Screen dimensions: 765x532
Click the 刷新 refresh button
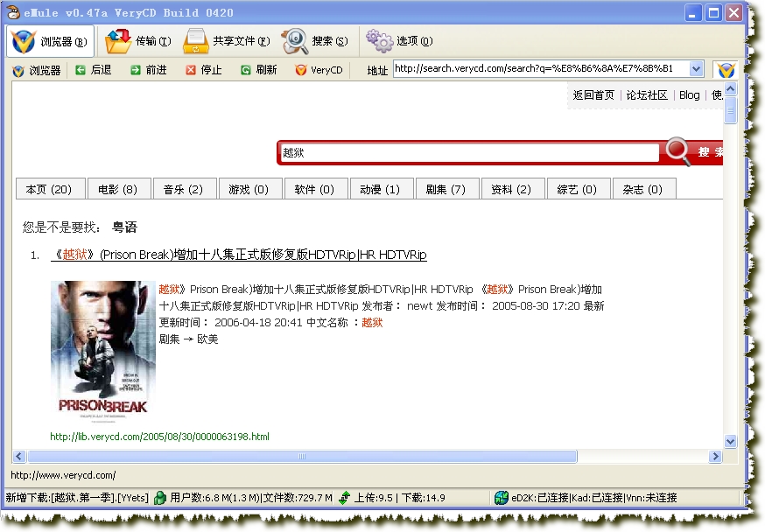tap(259, 70)
